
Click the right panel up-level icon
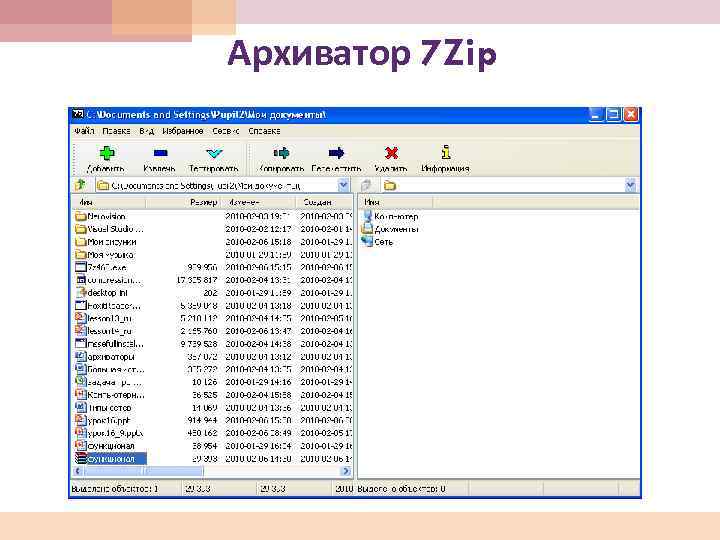click(x=366, y=185)
